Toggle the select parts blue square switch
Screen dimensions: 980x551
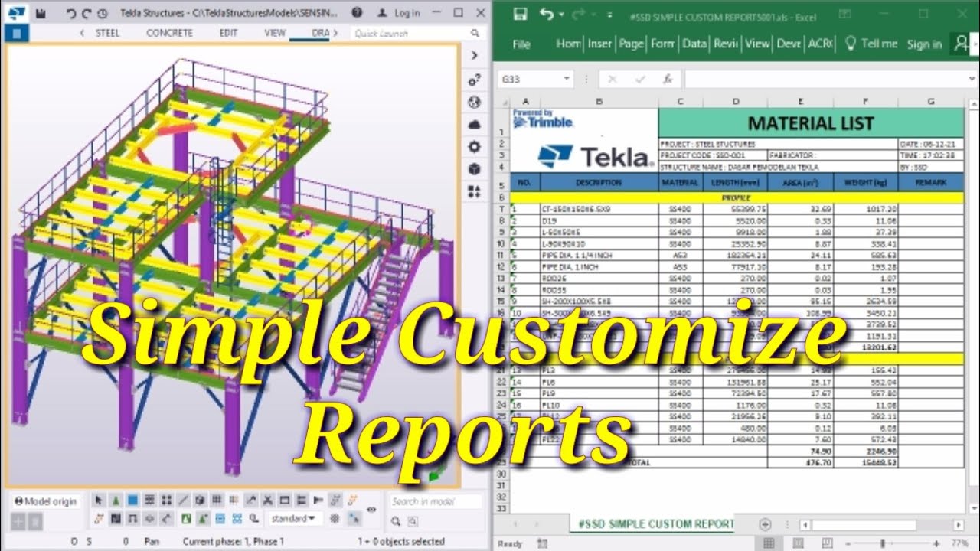point(132,500)
